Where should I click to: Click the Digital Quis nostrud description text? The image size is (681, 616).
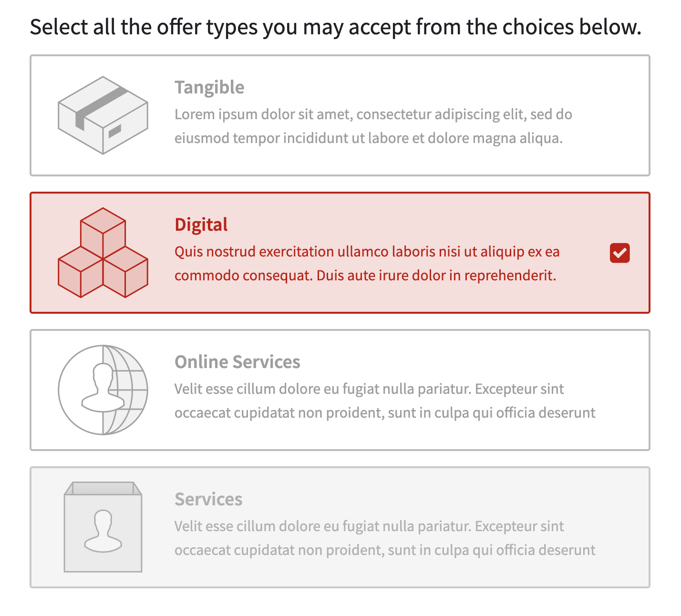(367, 264)
